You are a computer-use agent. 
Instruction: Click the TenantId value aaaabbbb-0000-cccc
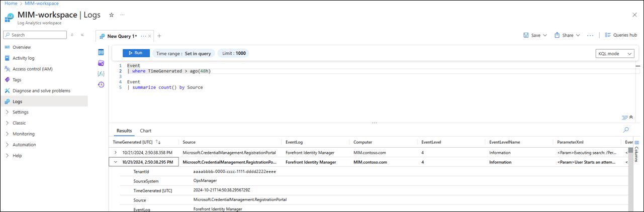[x=235, y=171]
